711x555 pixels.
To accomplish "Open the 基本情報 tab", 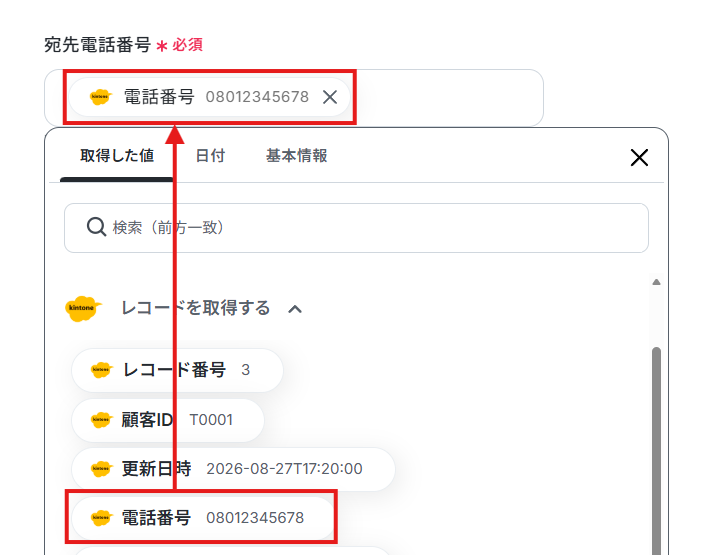I will 297,156.
